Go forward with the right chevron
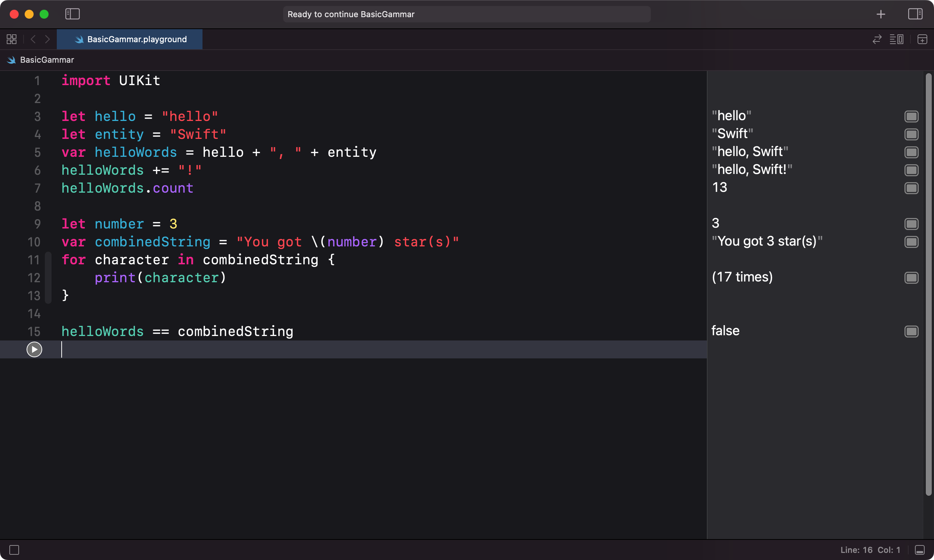 coord(47,39)
